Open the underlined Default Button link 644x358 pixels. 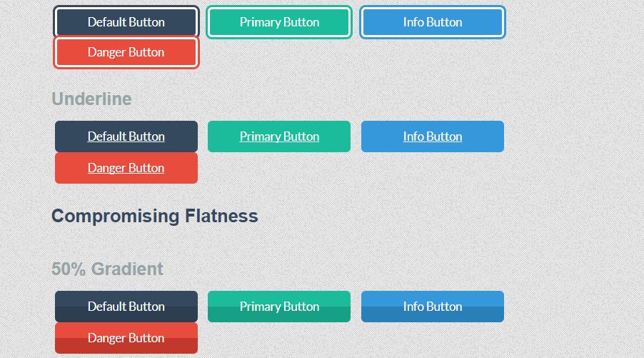click(126, 136)
